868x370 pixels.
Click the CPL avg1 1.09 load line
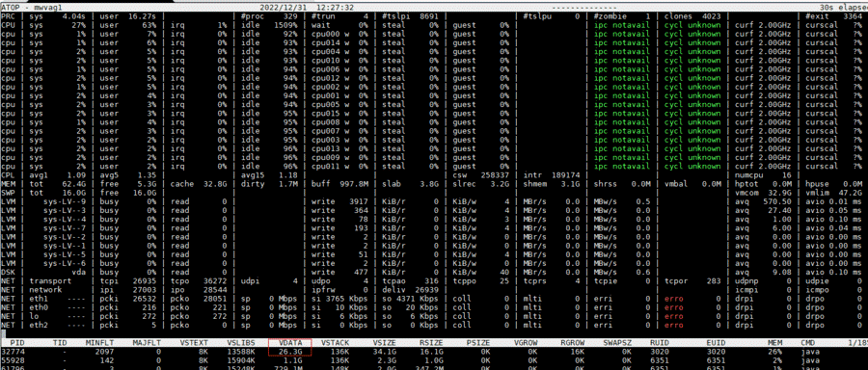434,174
